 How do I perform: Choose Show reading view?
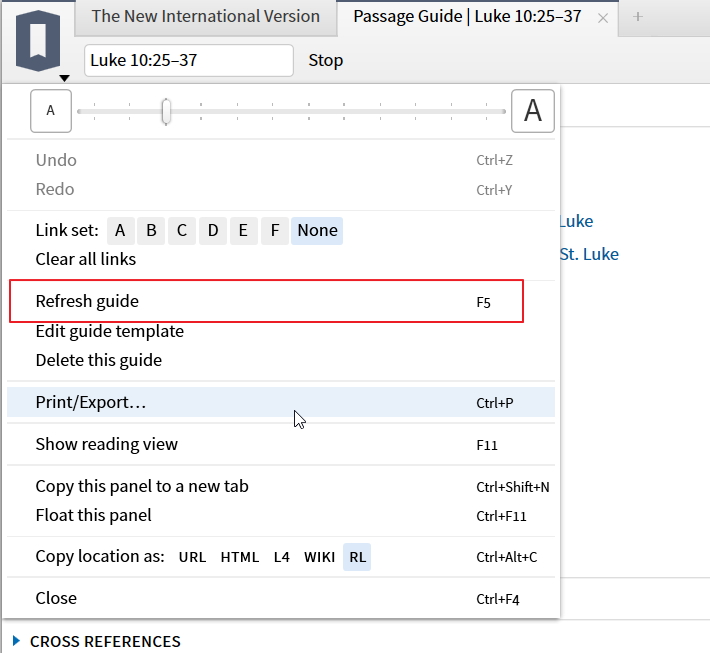[x=107, y=444]
